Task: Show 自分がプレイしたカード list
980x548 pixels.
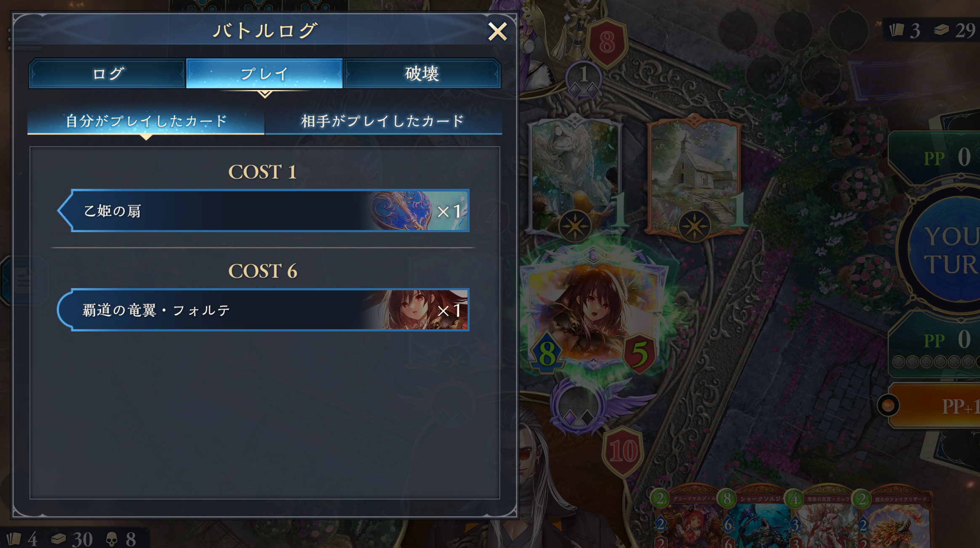Action: coord(146,121)
